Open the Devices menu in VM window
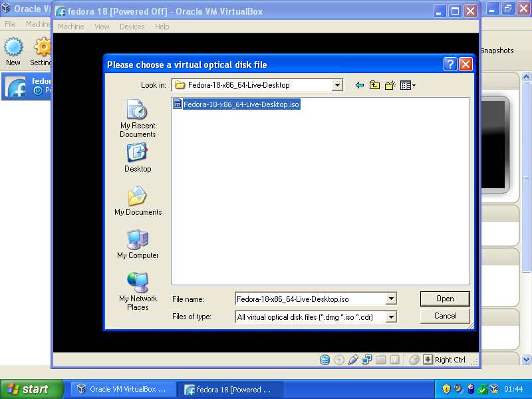This screenshot has width=532, height=399. (132, 27)
